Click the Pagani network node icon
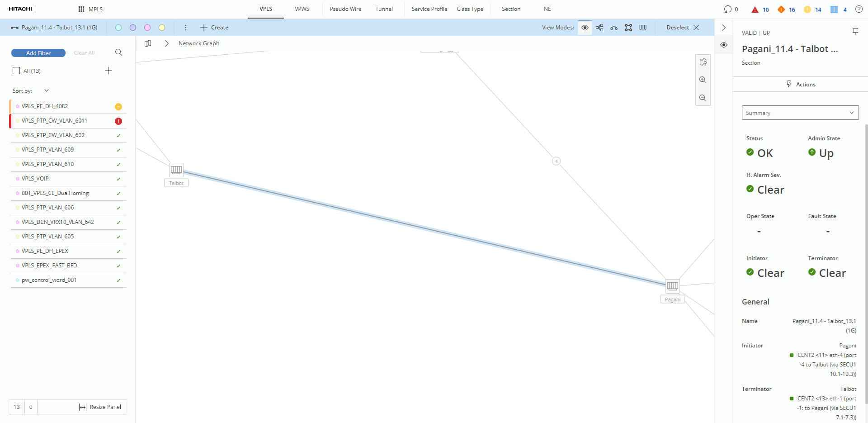The image size is (868, 423). pos(672,286)
